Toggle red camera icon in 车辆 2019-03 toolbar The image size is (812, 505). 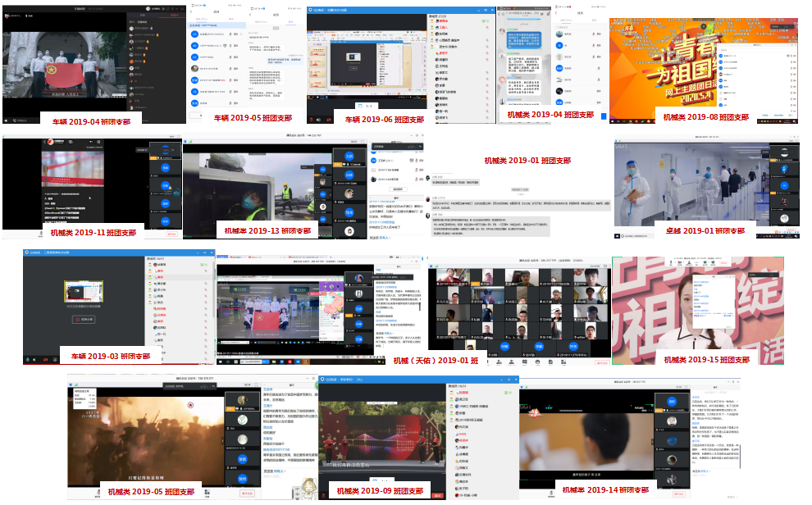(46, 359)
